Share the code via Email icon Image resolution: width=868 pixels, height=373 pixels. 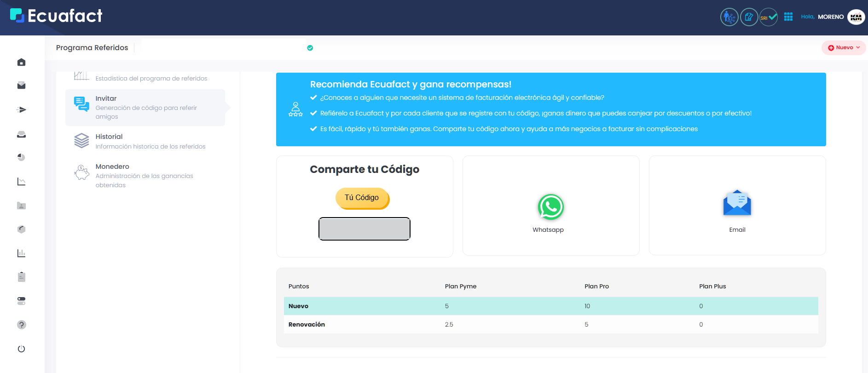tap(737, 203)
